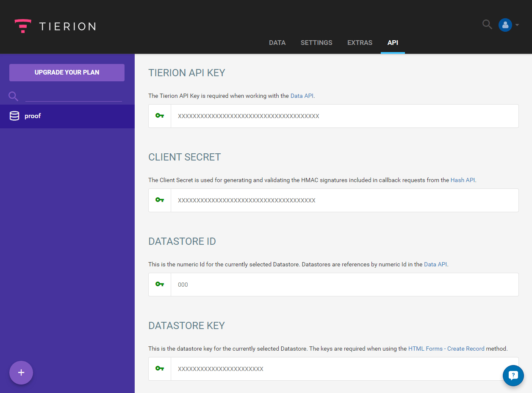
Task: Click the key icon beside Datastore Key
Action: tap(159, 368)
